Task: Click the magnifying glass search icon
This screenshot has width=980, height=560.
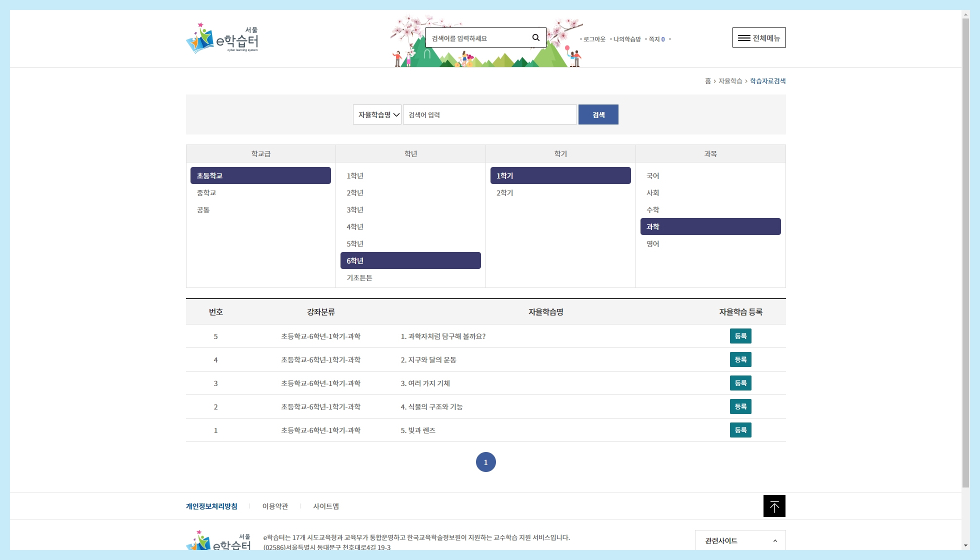Action: [x=535, y=37]
